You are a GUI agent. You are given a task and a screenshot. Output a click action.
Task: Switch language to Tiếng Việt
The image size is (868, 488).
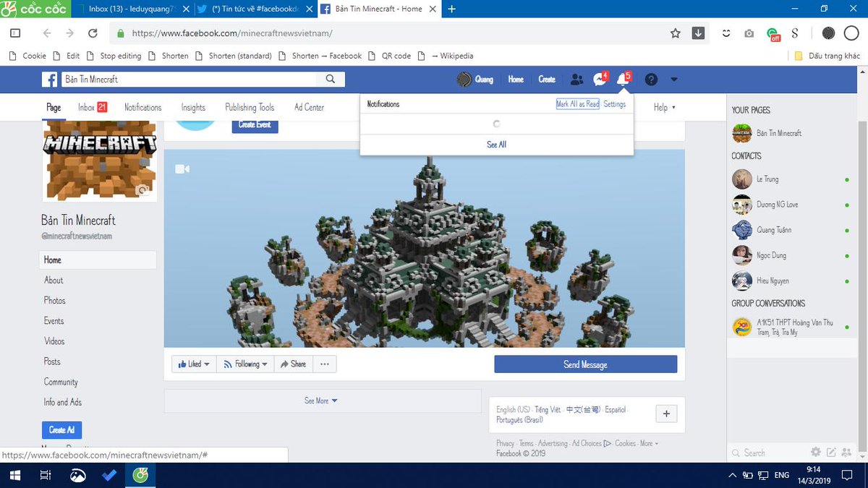coord(548,409)
